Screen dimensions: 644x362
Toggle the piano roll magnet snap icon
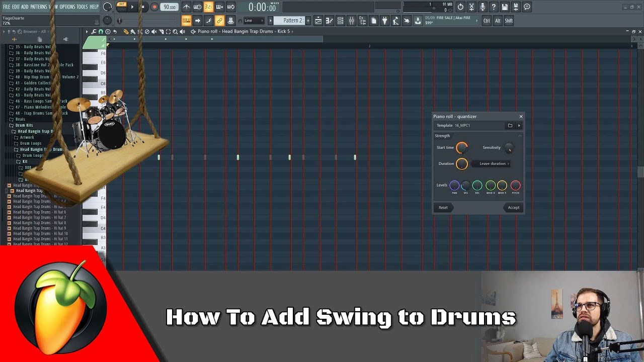tap(101, 32)
